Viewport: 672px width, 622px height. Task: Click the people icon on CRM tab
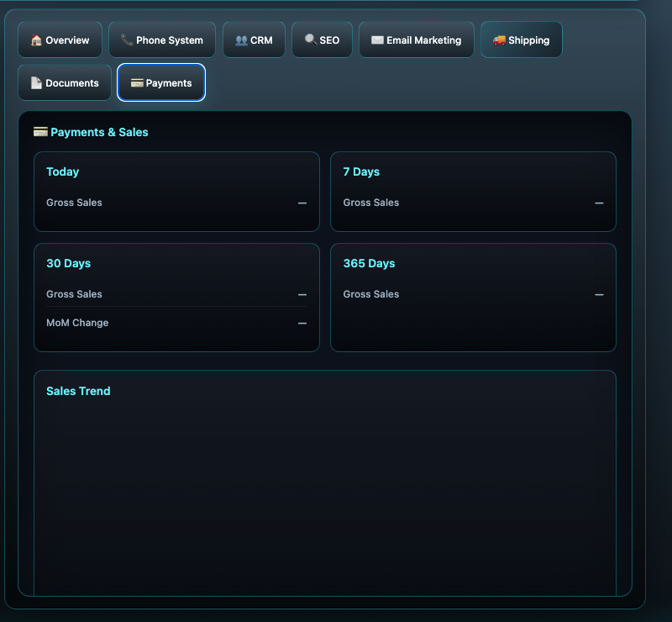[x=241, y=40]
